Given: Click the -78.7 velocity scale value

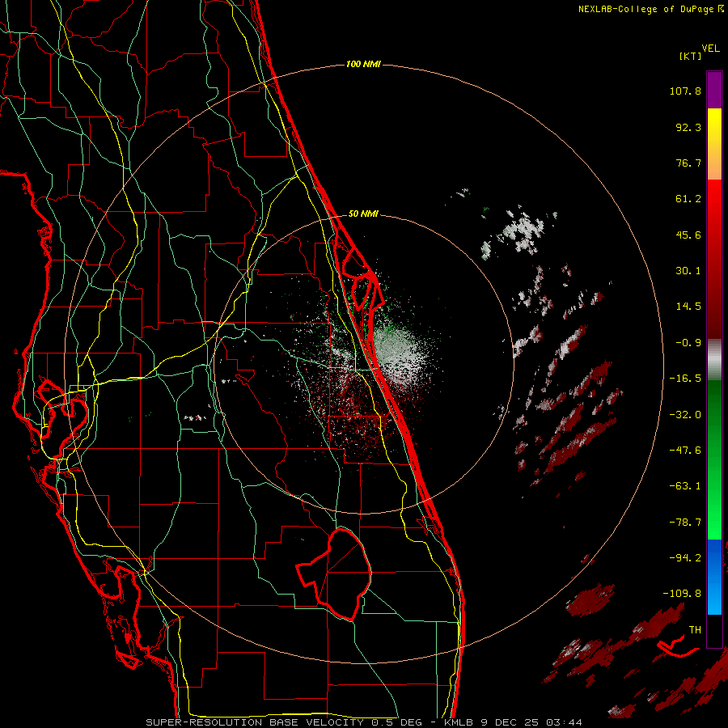Looking at the screenshot, I should click(685, 523).
